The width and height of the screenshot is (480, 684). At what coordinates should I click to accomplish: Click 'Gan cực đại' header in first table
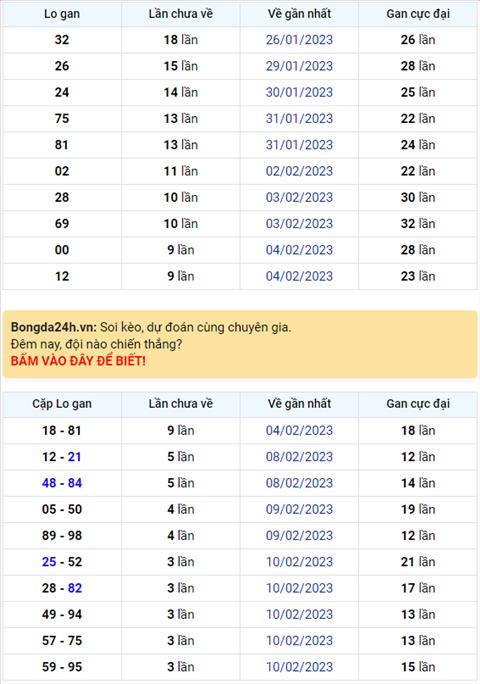(x=418, y=14)
